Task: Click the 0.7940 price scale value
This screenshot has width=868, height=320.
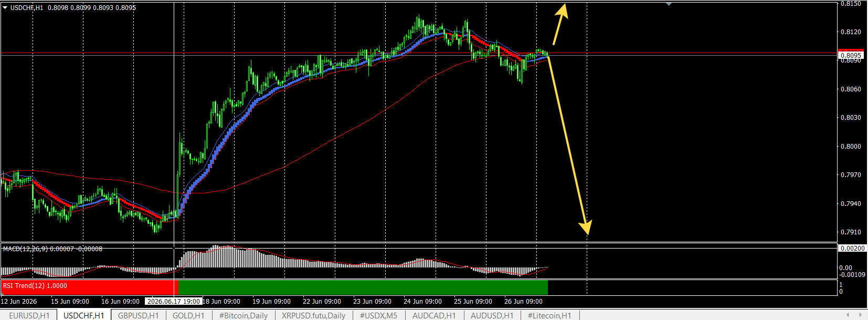Action: pyautogui.click(x=851, y=204)
